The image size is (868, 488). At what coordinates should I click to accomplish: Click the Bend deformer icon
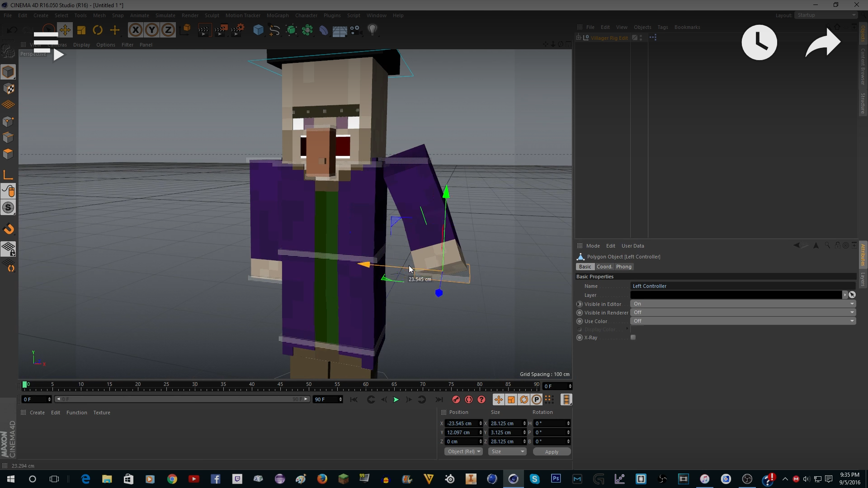(x=324, y=30)
